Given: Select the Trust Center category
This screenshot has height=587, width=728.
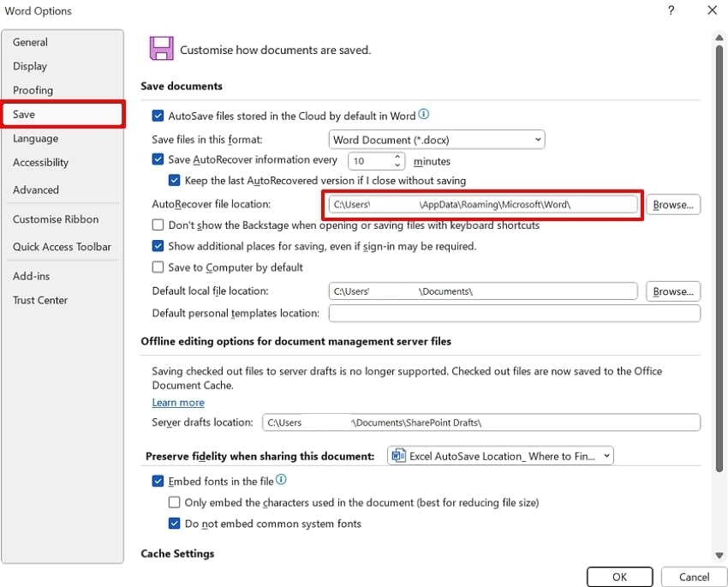Looking at the screenshot, I should (39, 300).
